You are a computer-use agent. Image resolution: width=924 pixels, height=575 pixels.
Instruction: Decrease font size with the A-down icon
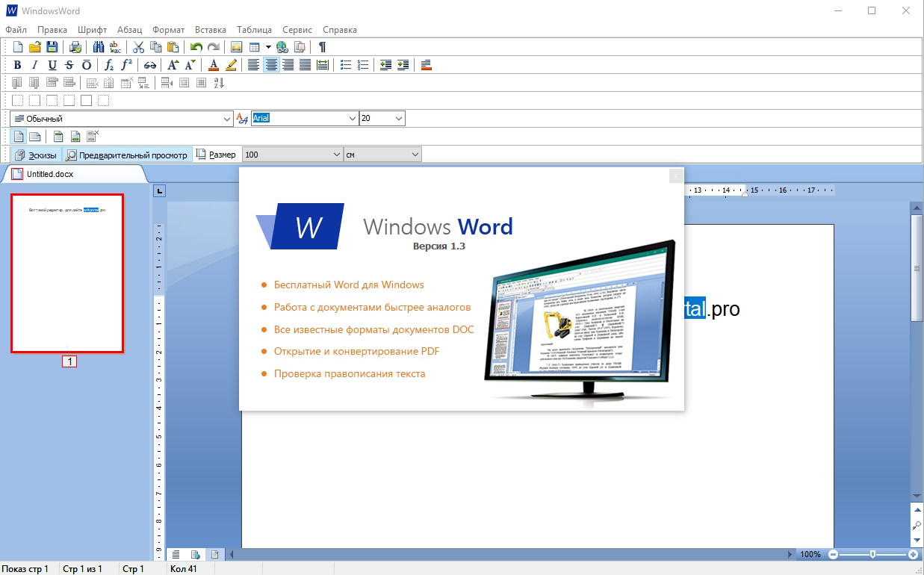tap(190, 65)
